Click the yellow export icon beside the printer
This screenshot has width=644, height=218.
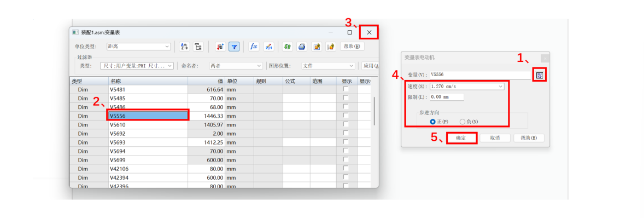(316, 47)
